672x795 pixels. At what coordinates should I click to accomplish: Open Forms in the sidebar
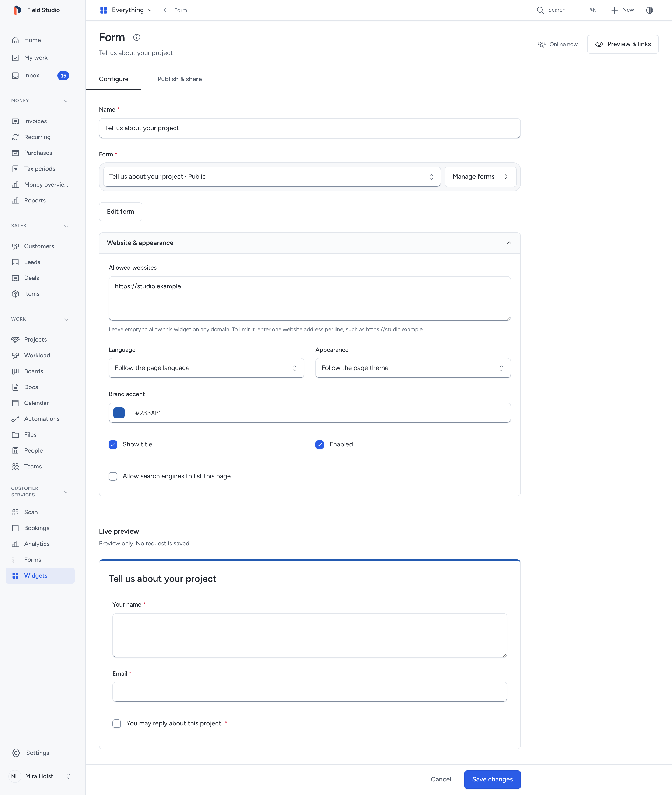point(40,560)
